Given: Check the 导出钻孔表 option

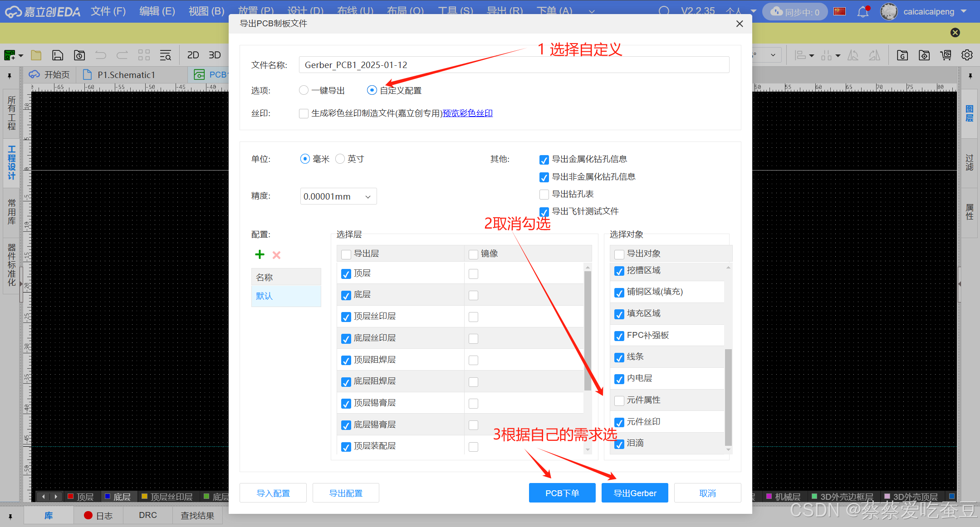Looking at the screenshot, I should pos(544,195).
